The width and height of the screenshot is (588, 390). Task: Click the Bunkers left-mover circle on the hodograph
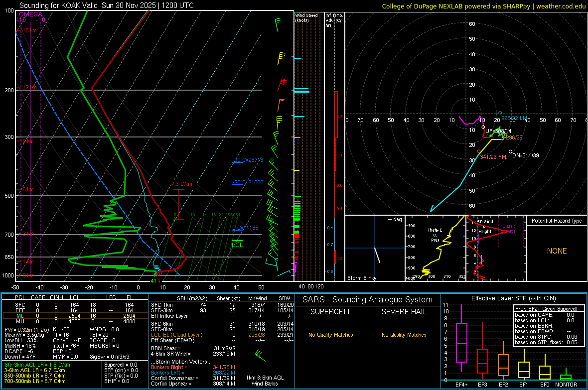pos(500,113)
